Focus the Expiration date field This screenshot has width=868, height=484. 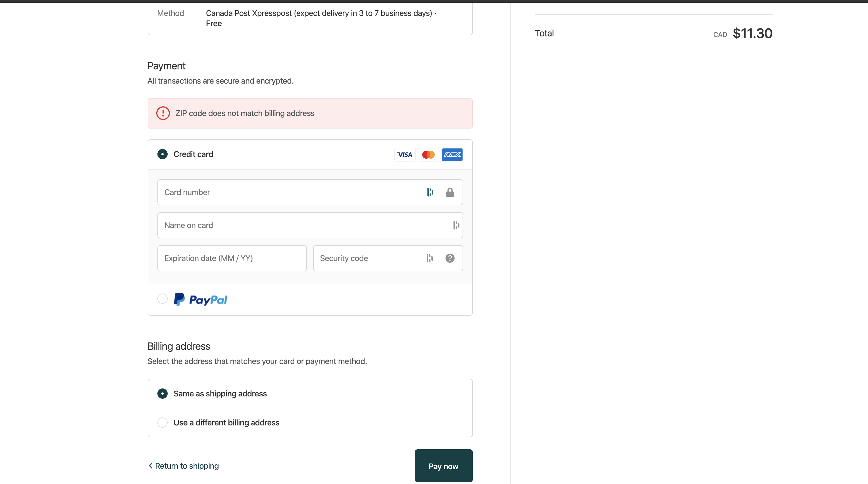coord(232,258)
